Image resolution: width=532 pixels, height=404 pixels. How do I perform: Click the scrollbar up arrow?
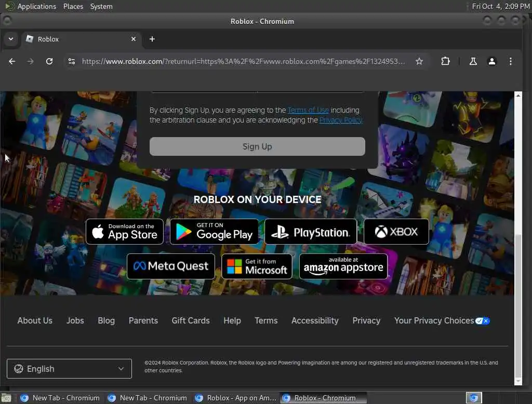coord(518,96)
